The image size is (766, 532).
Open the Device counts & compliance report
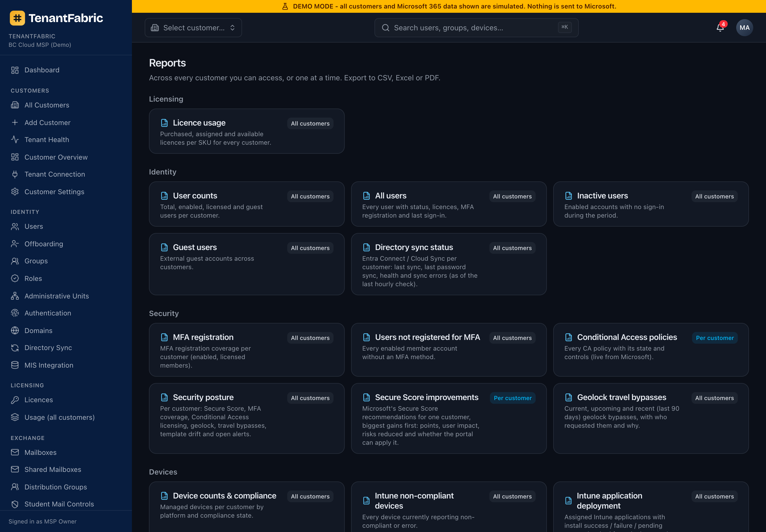coord(247,507)
